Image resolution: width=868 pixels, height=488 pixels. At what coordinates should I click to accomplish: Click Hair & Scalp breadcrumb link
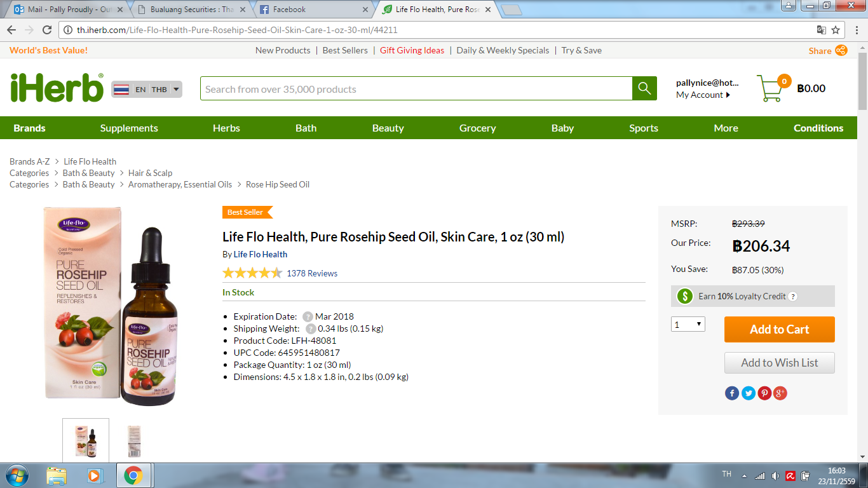click(150, 173)
